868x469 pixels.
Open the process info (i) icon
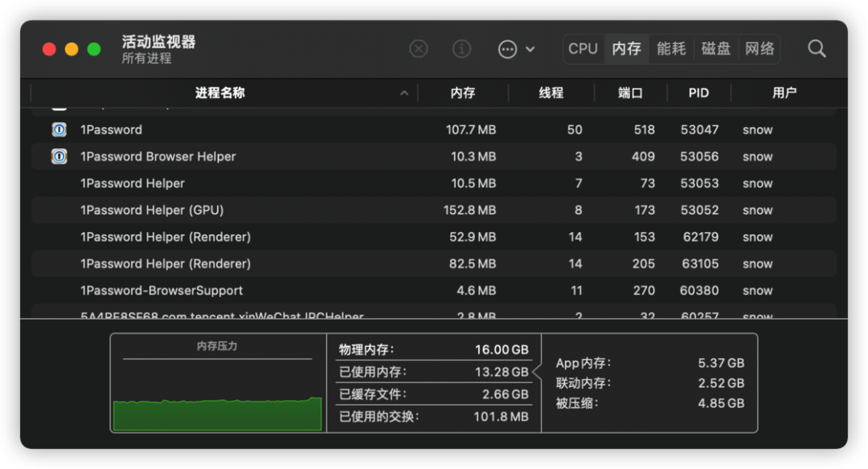pyautogui.click(x=461, y=49)
